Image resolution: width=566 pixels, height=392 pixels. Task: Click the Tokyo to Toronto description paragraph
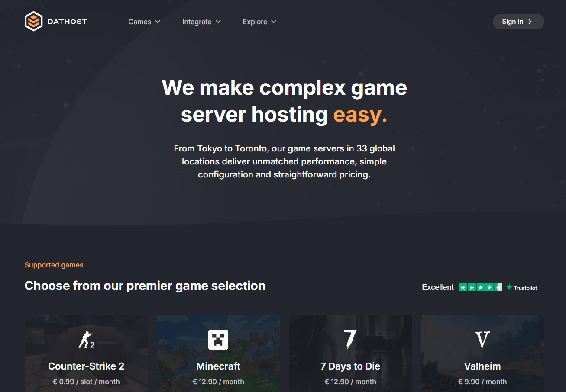[x=284, y=161]
